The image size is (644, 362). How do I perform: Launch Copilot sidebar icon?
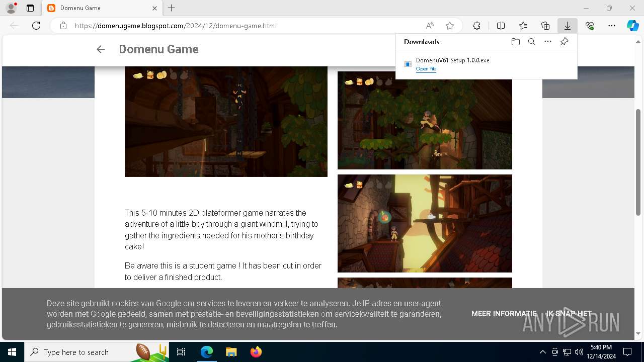633,26
